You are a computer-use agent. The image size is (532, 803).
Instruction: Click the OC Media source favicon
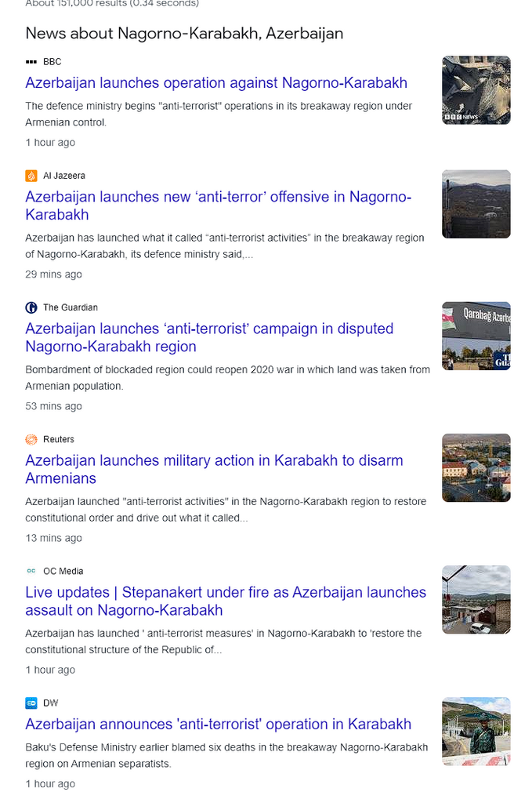coord(31,571)
